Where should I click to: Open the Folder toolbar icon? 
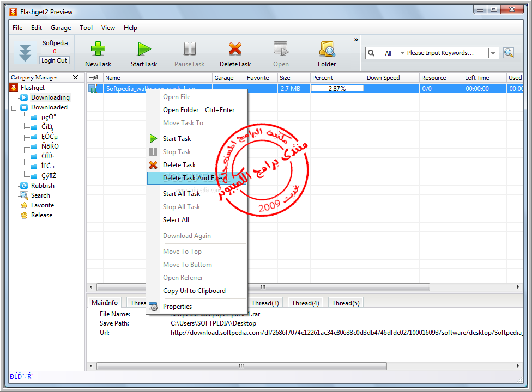tap(327, 49)
